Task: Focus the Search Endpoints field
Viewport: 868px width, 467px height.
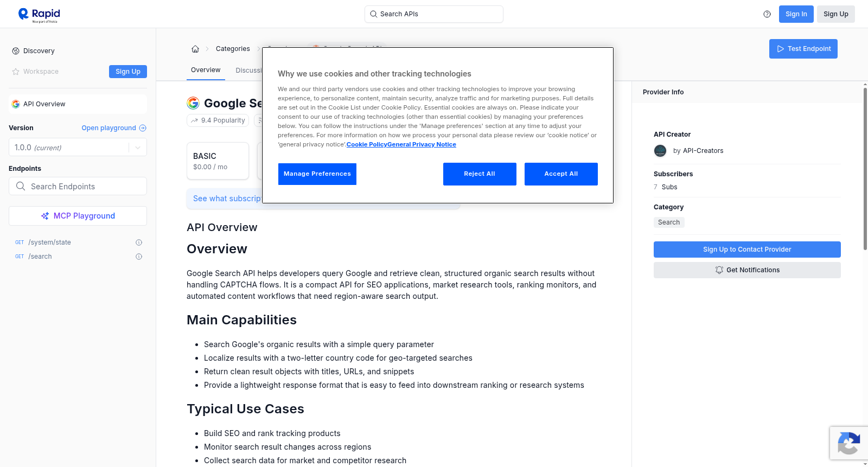Action: 78,186
